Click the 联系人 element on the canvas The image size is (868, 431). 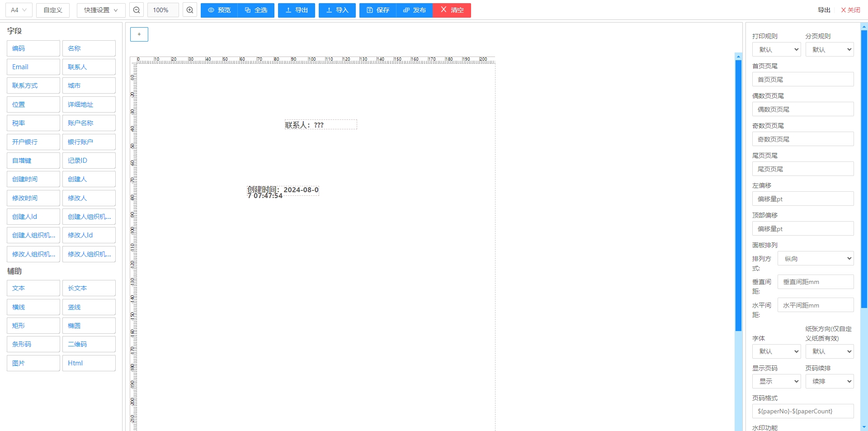pos(321,125)
